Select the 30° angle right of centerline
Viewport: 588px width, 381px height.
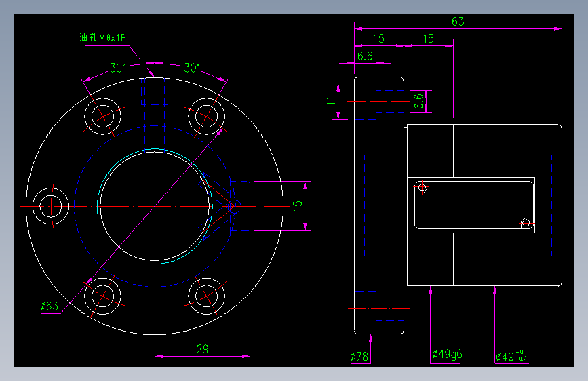(191, 68)
